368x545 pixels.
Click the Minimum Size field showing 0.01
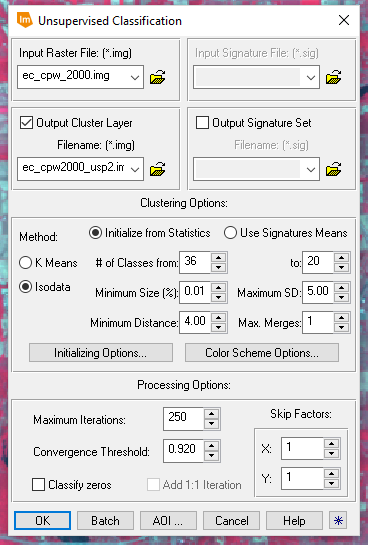click(195, 292)
